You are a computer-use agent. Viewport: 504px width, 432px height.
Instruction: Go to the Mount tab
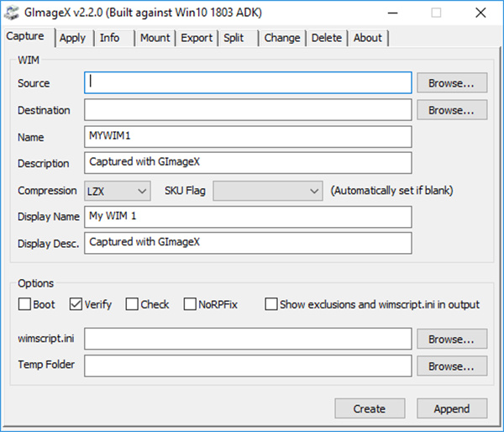pyautogui.click(x=155, y=38)
